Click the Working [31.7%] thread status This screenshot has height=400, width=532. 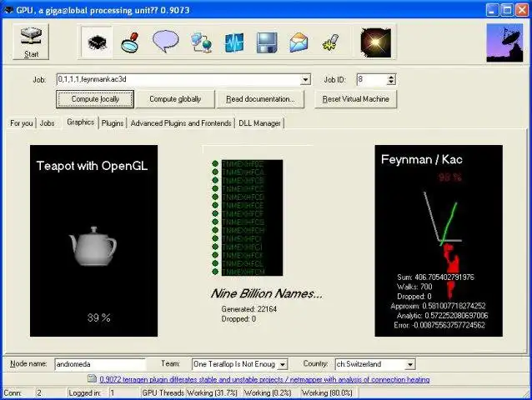pos(212,393)
